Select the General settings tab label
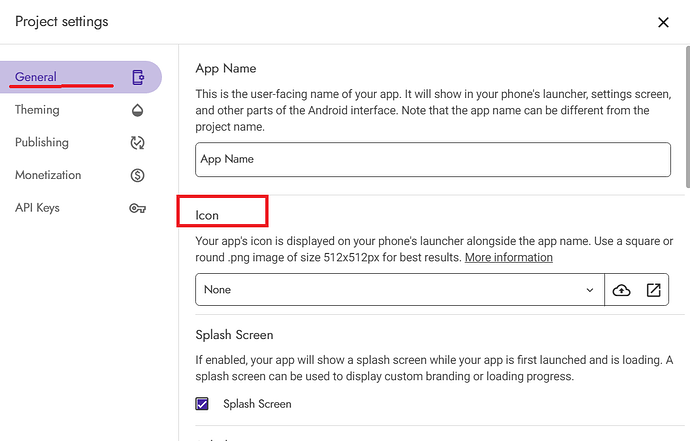690x441 pixels. (36, 77)
